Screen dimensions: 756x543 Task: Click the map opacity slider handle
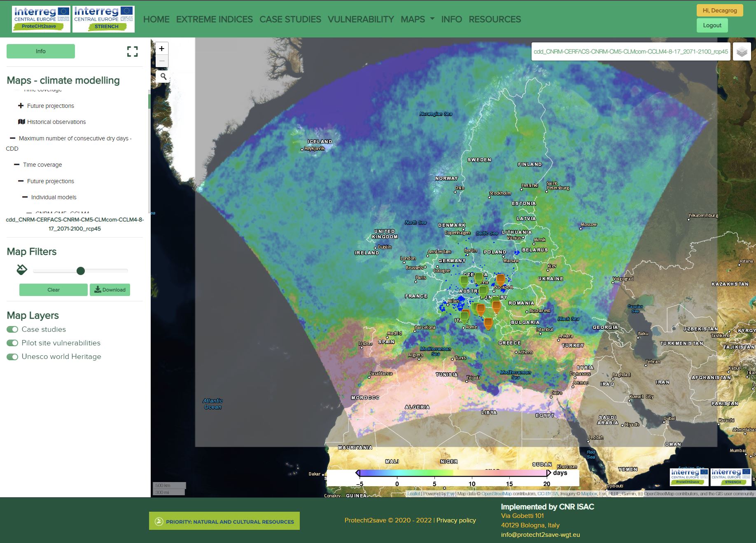81,270
